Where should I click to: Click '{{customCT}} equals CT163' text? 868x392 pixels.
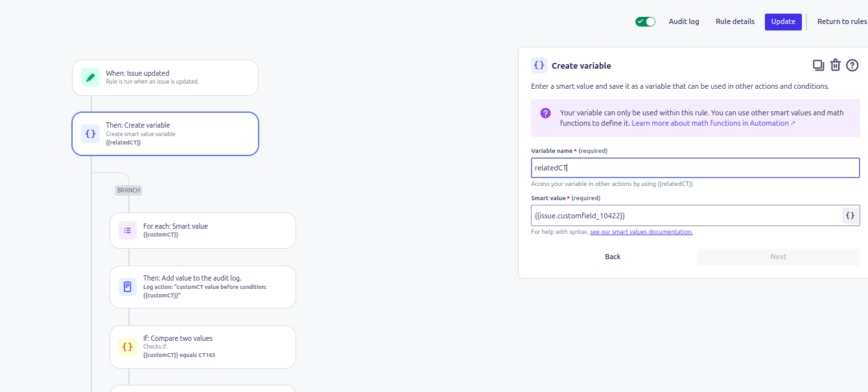[x=179, y=355]
